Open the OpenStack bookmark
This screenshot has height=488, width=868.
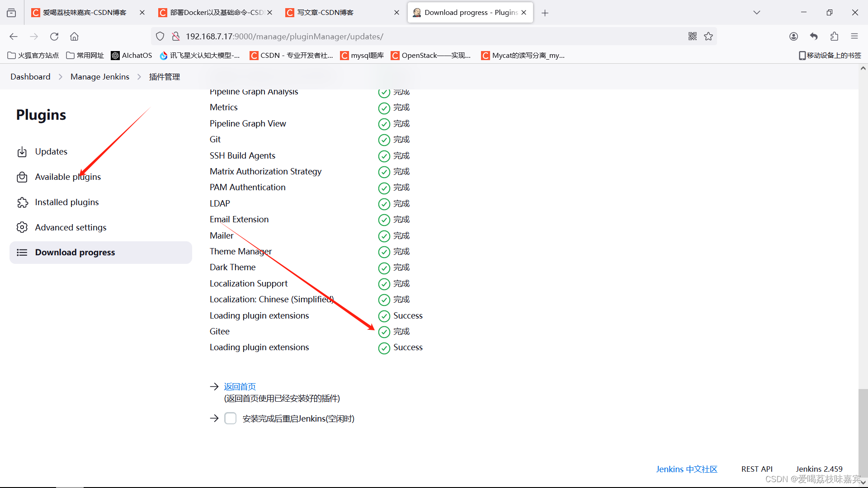[431, 56]
